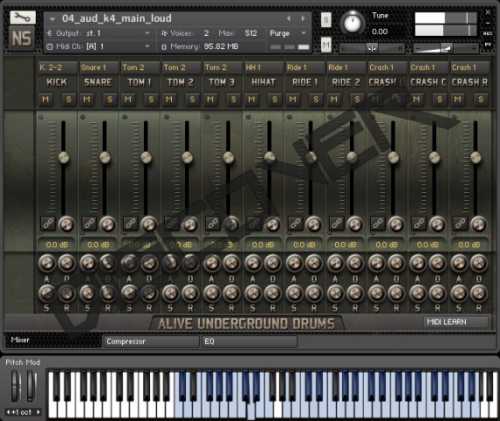Click the Max voices value 512
This screenshot has height=421, width=500.
(250, 33)
